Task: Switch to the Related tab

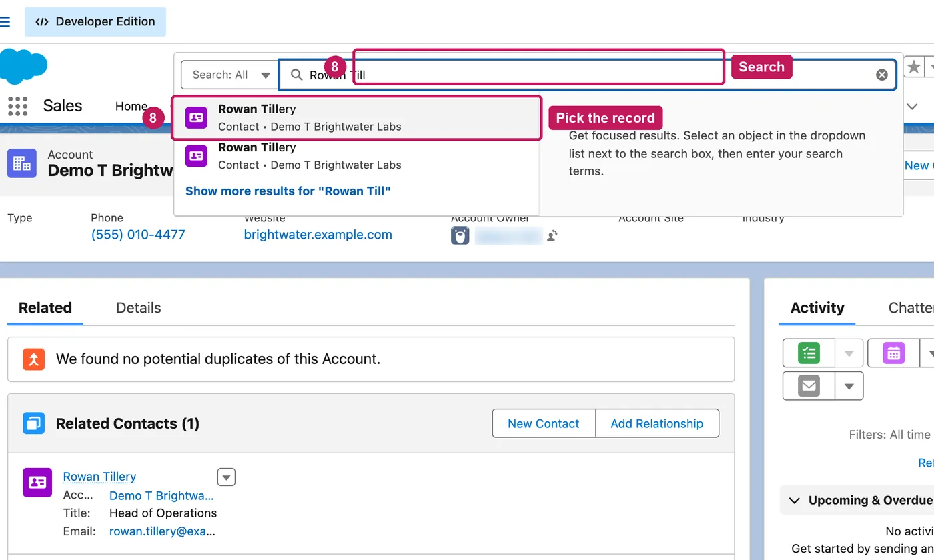Action: pos(45,308)
